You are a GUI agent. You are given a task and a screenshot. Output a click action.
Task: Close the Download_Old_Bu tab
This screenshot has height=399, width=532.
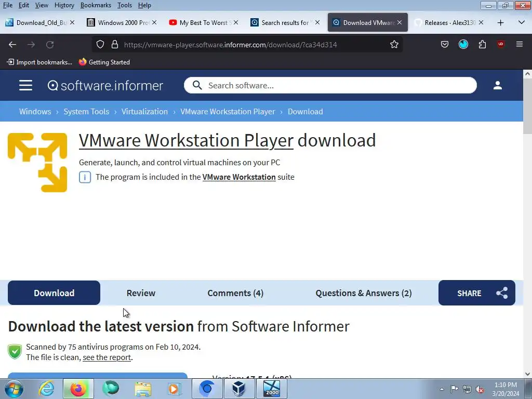click(72, 22)
